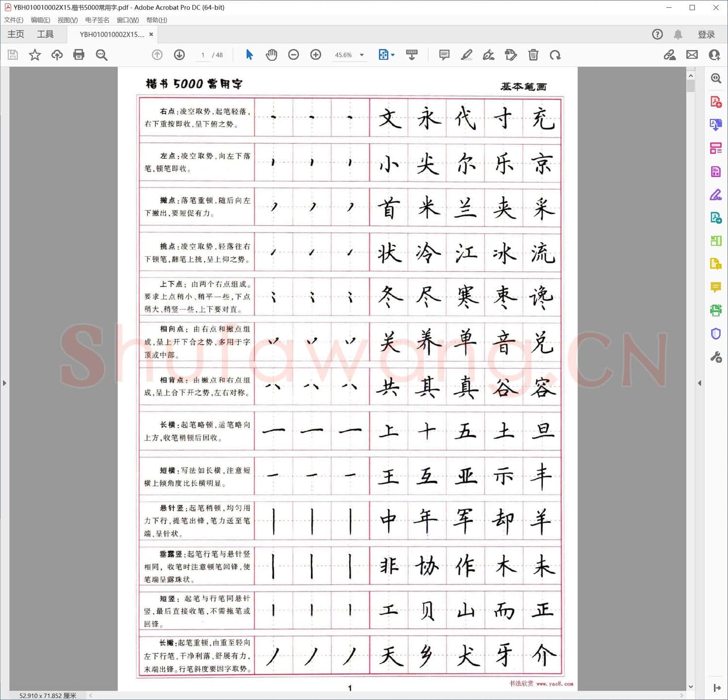This screenshot has height=700, width=728.
Task: Click the vertical scrollbar thumb
Action: pyautogui.click(x=691, y=86)
